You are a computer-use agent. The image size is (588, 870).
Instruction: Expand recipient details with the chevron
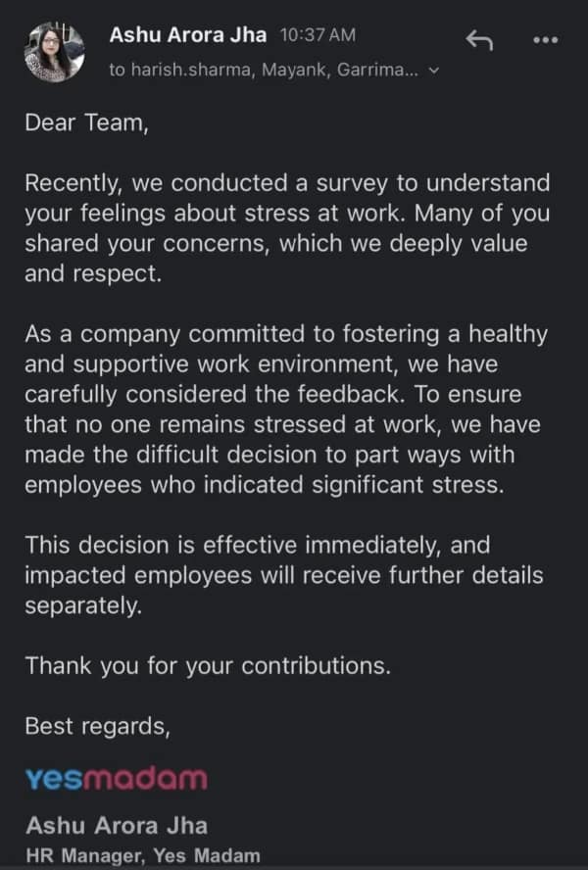pyautogui.click(x=435, y=71)
